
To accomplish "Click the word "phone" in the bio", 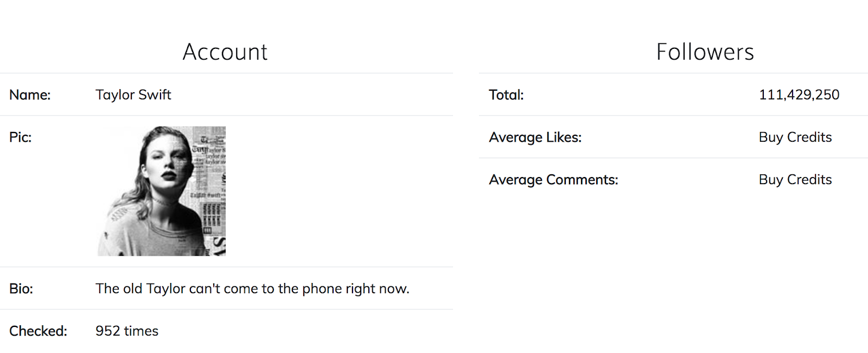I will click(x=322, y=289).
